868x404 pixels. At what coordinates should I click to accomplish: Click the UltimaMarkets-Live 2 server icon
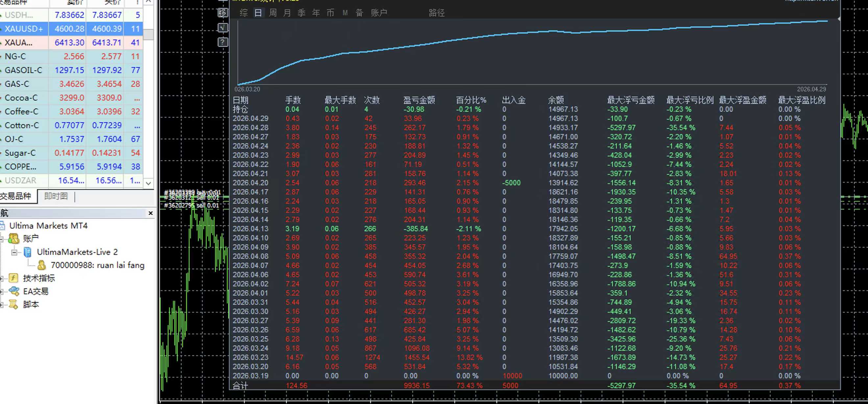click(x=28, y=252)
